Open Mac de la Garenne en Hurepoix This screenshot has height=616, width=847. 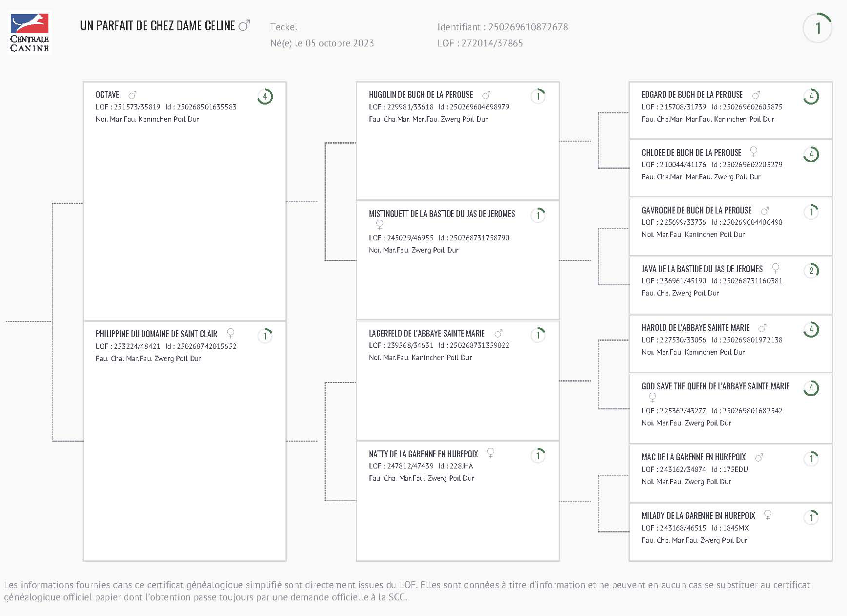tap(694, 457)
